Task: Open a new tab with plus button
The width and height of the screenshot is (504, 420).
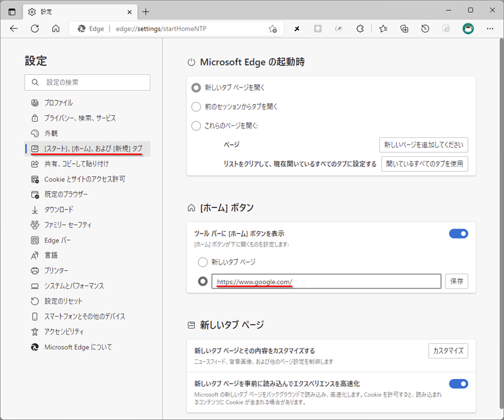Action: tap(146, 12)
